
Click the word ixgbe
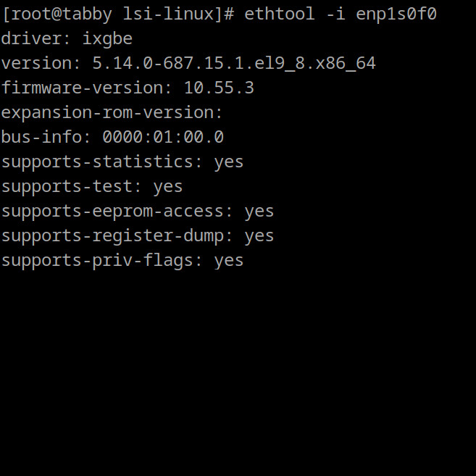107,39
